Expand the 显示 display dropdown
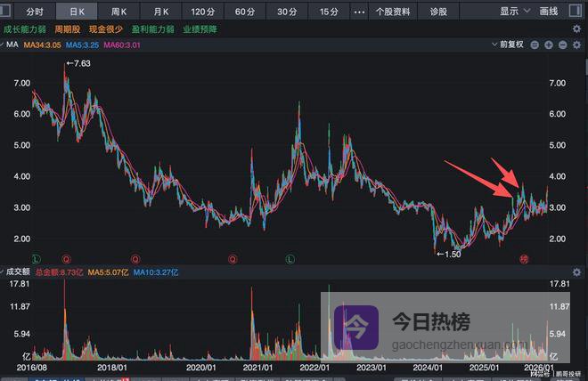 [512, 12]
